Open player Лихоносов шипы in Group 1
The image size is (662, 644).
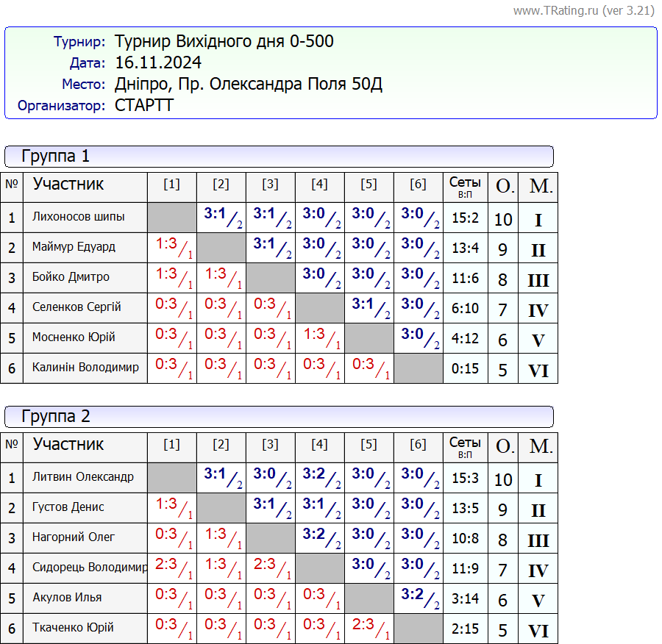(79, 217)
